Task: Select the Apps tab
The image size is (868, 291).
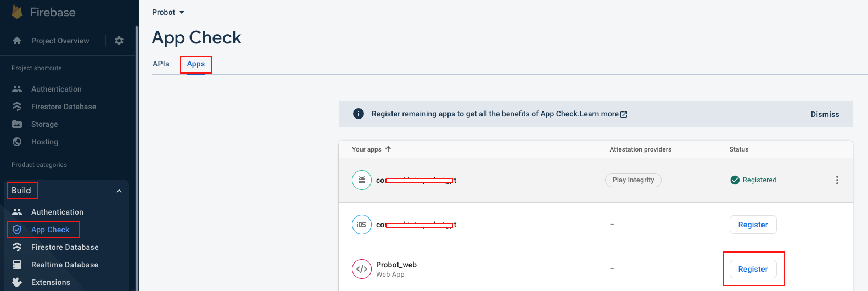Action: pos(195,64)
